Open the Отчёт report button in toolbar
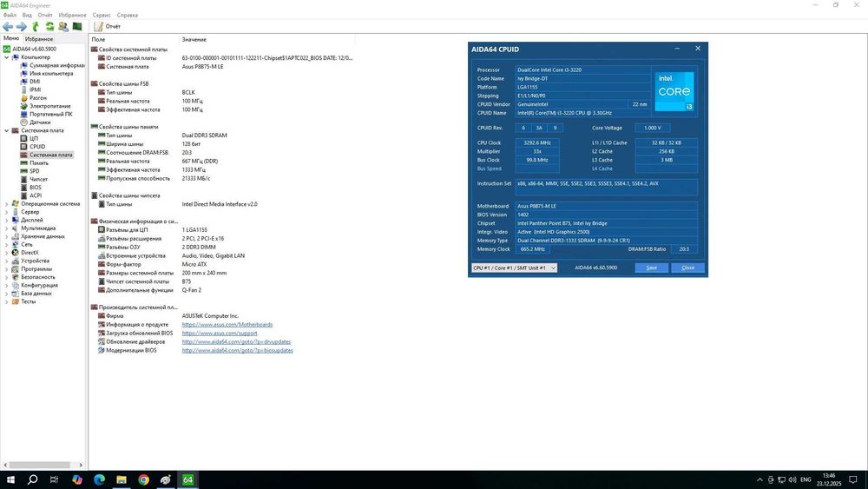868x489 pixels. (108, 27)
